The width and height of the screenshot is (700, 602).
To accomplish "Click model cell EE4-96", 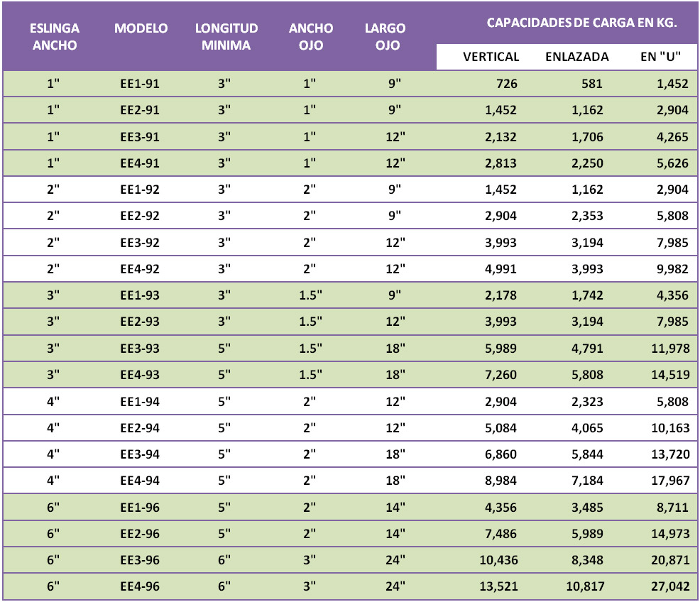I will click(140, 587).
